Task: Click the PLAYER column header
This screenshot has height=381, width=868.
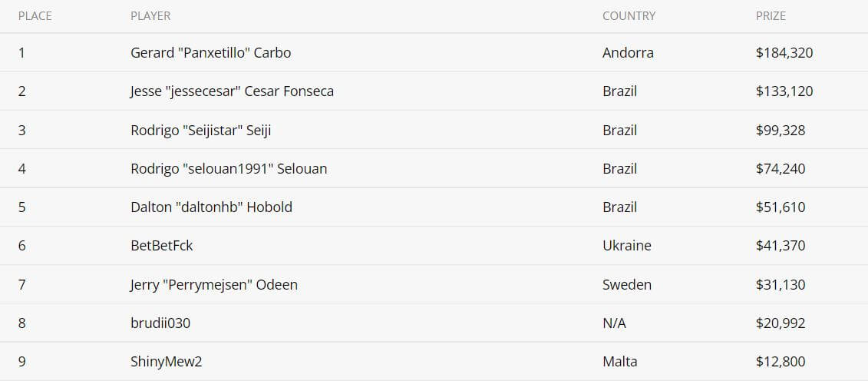Action: pos(150,15)
